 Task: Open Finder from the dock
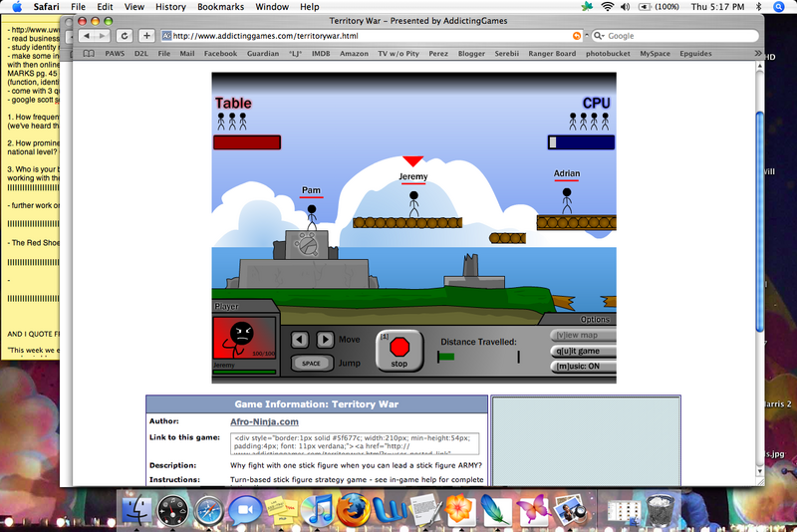coord(135,510)
